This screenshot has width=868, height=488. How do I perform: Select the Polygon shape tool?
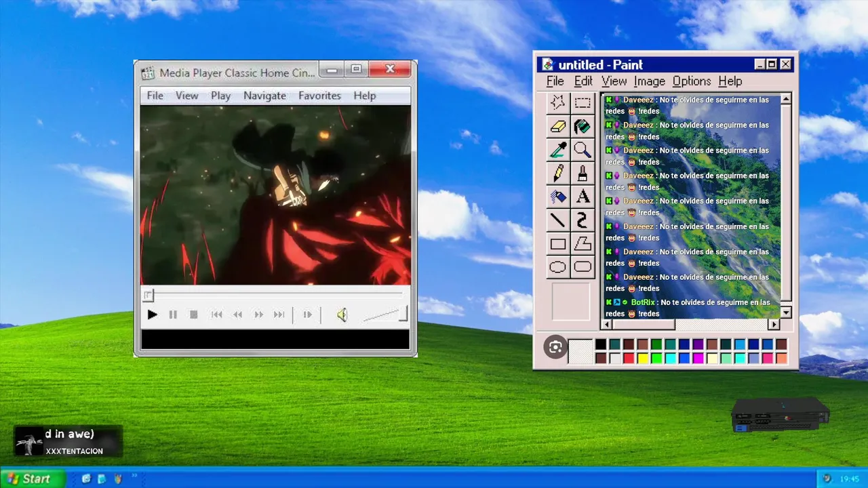pyautogui.click(x=583, y=244)
